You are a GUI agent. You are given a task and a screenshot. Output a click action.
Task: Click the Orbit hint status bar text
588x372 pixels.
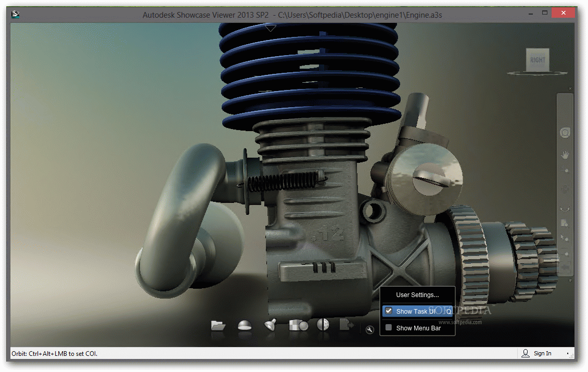pyautogui.click(x=54, y=354)
